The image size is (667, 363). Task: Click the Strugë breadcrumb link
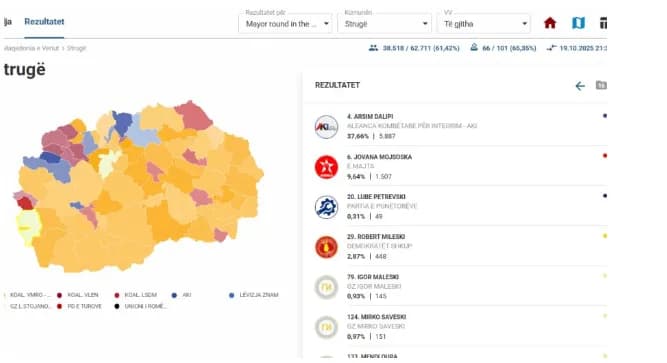(77, 48)
